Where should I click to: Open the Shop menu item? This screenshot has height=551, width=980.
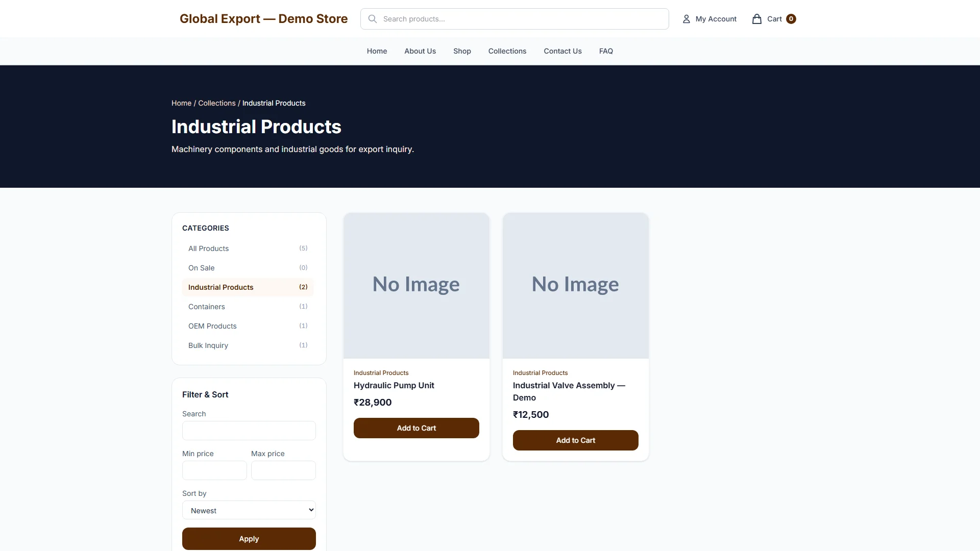click(462, 51)
